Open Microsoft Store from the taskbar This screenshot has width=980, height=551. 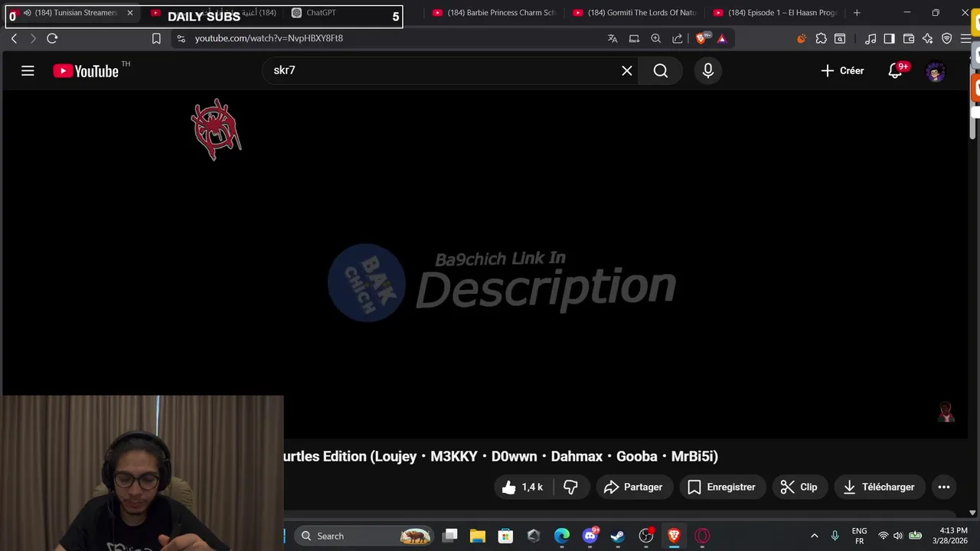coord(505,536)
